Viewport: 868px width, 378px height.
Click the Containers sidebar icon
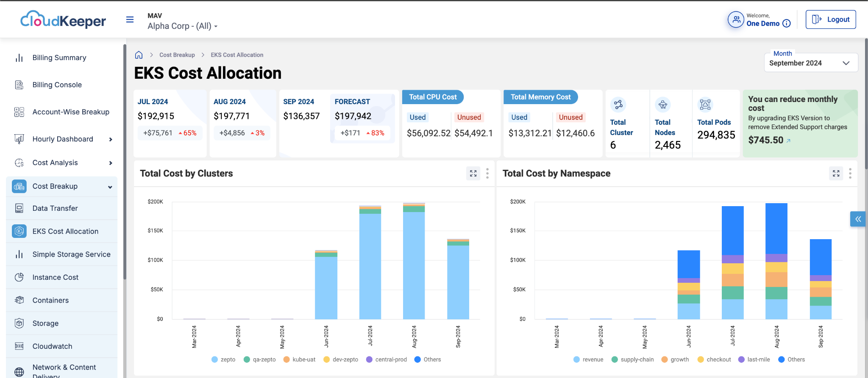(x=19, y=300)
